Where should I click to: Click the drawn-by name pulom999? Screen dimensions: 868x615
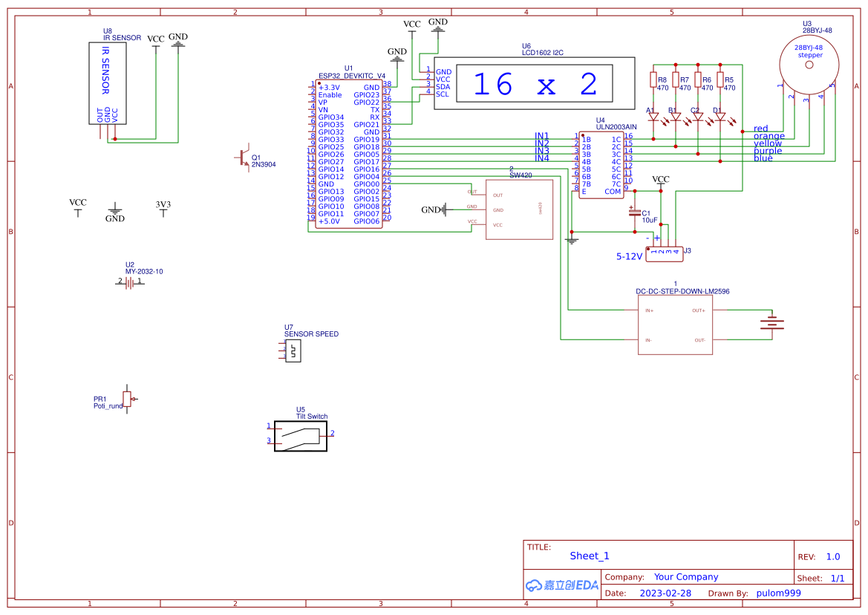777,593
